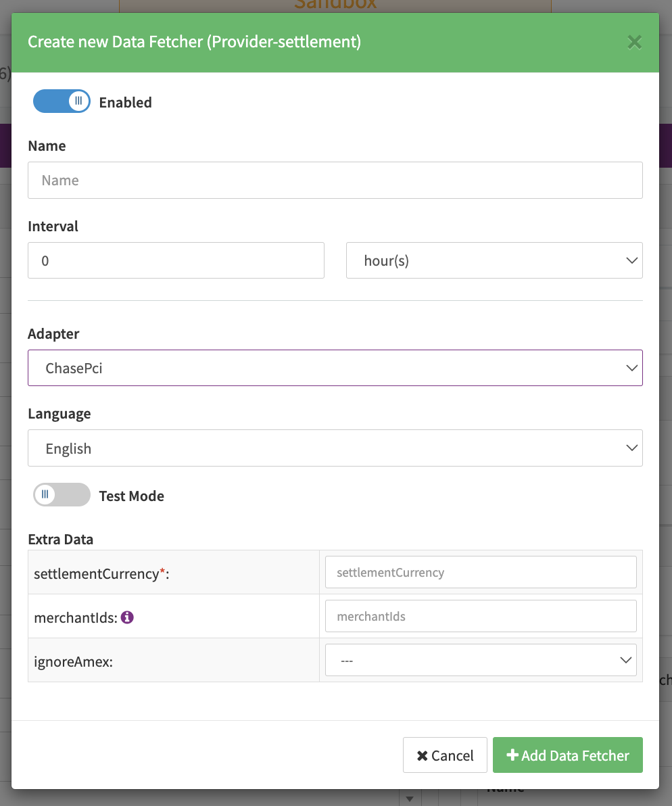Open the Adapter dropdown showing ChasePci
Image resolution: width=672 pixels, height=806 pixels.
tap(335, 368)
